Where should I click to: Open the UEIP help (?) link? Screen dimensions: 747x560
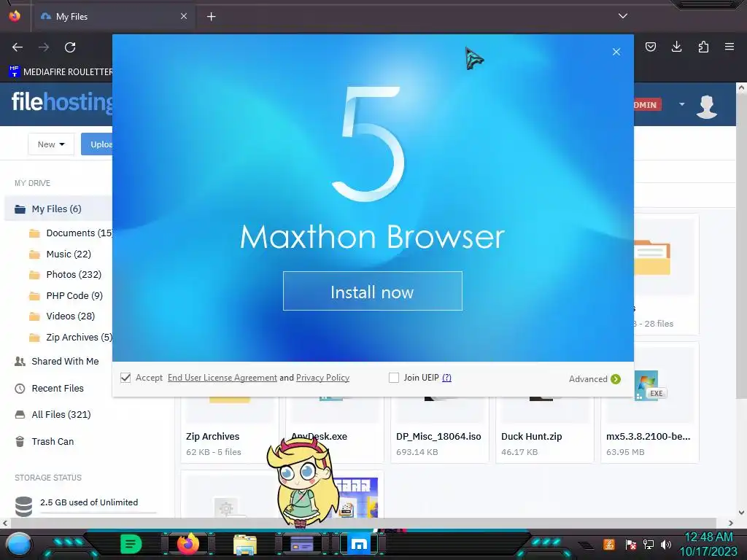click(x=446, y=378)
